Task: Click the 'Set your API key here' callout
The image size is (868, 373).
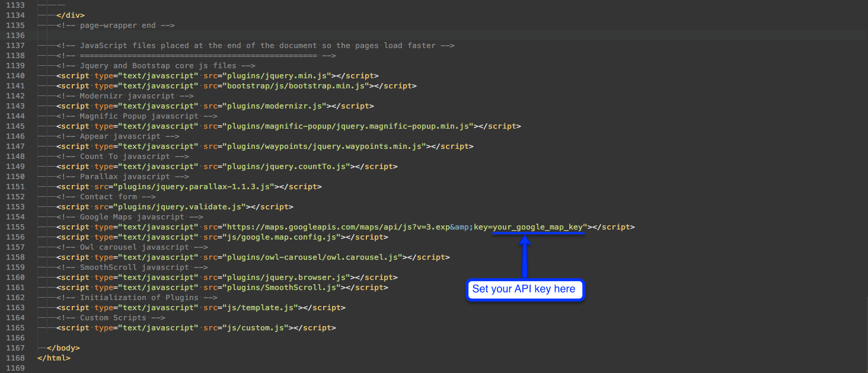Action: click(x=524, y=289)
